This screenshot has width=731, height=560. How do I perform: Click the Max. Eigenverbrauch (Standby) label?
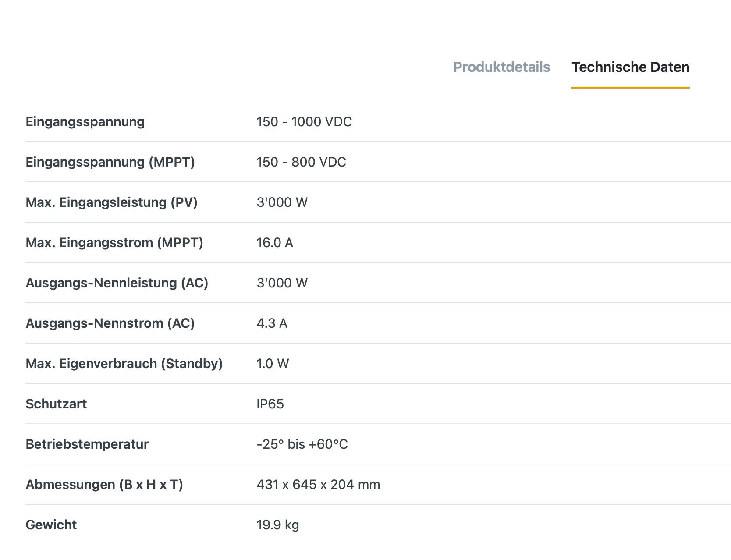124,364
